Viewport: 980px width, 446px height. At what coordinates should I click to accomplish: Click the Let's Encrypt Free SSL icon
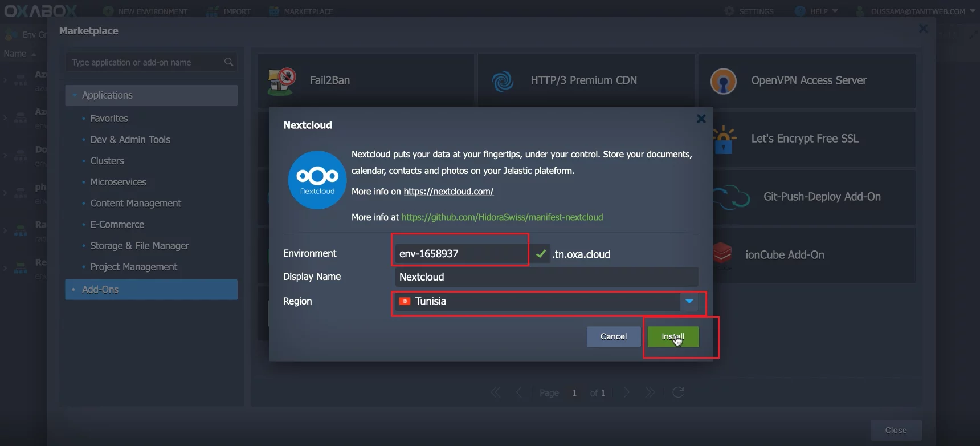pyautogui.click(x=724, y=139)
